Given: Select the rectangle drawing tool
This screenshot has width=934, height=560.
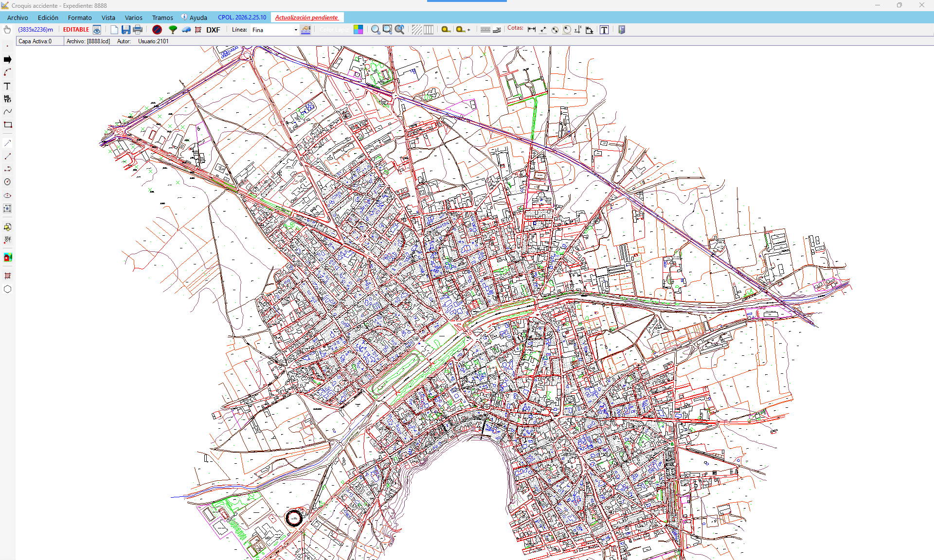Looking at the screenshot, I should coord(8,125).
